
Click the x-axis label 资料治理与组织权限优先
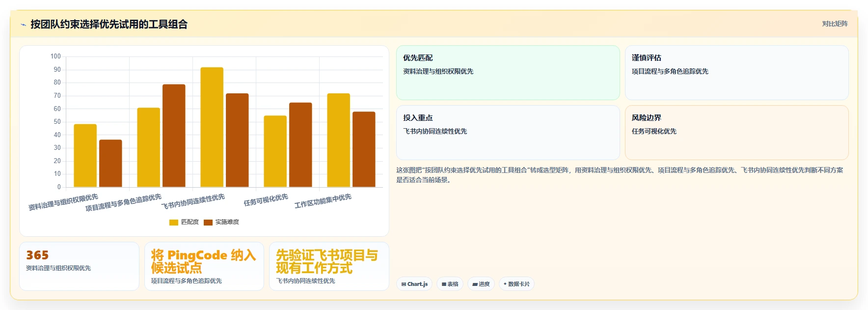63,202
